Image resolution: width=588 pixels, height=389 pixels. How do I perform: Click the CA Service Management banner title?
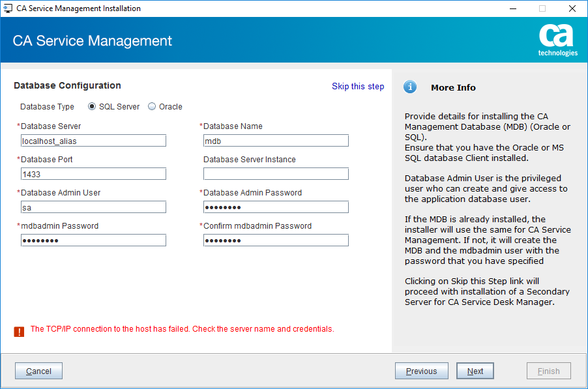93,41
